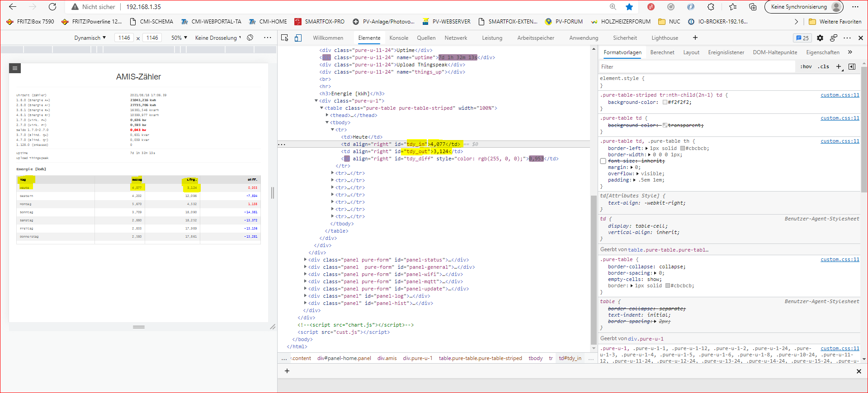Switch to Netzwerk tab
This screenshot has width=868, height=393.
click(456, 38)
